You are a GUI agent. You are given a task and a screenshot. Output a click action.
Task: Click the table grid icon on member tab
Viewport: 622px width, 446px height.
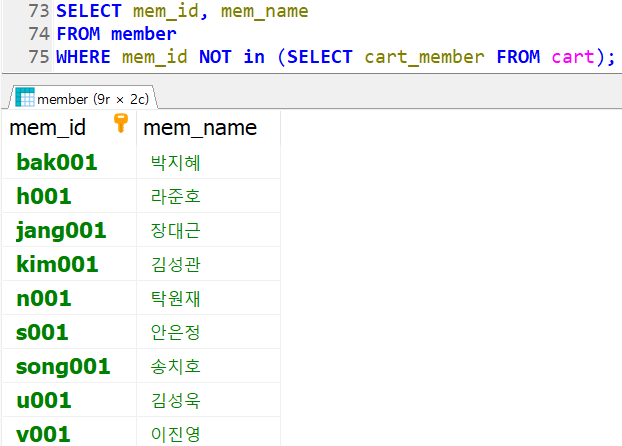pos(25,97)
